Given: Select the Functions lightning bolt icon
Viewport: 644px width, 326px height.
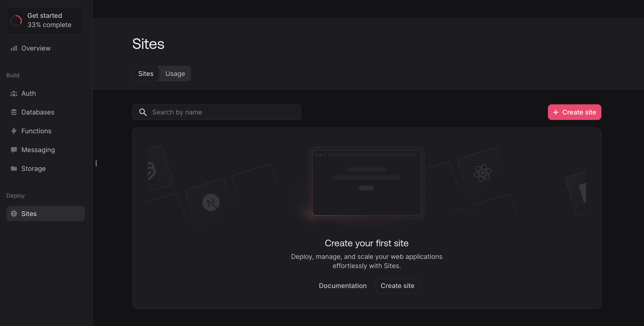Looking at the screenshot, I should [x=14, y=131].
